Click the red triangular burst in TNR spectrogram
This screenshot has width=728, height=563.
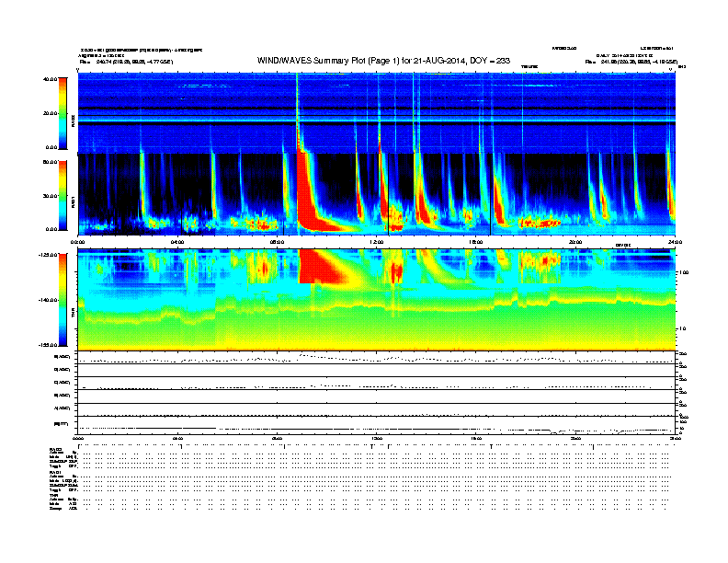pos(323,266)
